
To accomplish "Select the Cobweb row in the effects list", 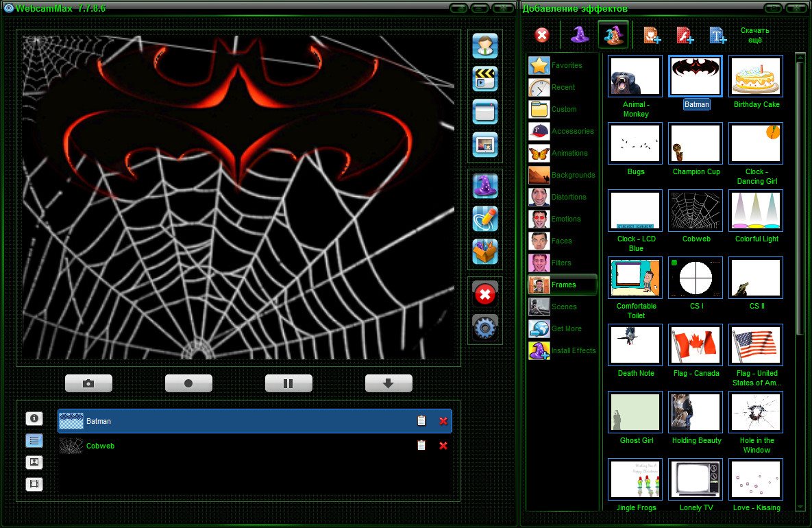I will point(254,446).
